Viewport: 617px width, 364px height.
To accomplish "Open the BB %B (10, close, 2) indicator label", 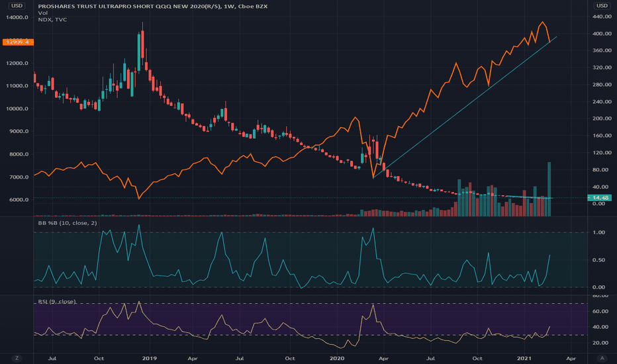I will pos(68,223).
